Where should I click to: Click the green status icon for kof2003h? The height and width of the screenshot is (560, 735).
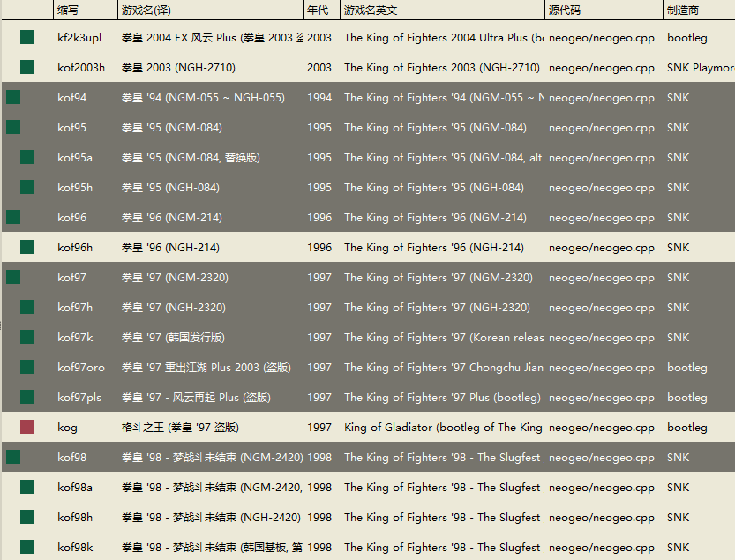[27, 68]
